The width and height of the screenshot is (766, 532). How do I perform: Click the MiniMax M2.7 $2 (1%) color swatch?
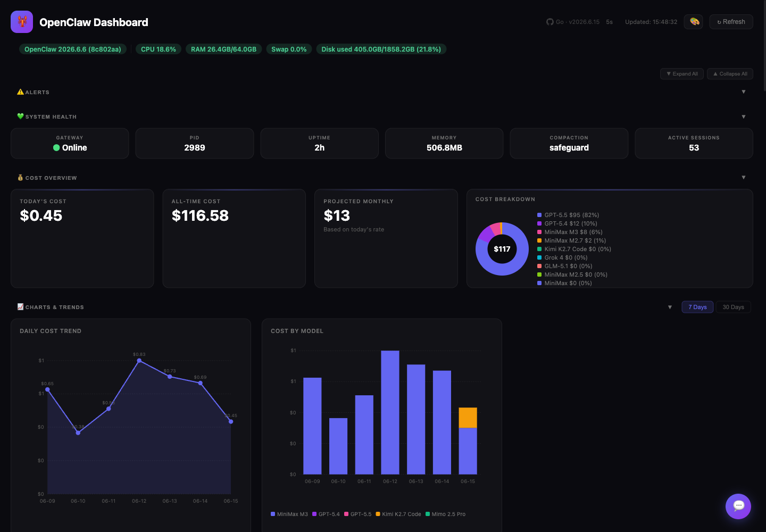click(539, 240)
